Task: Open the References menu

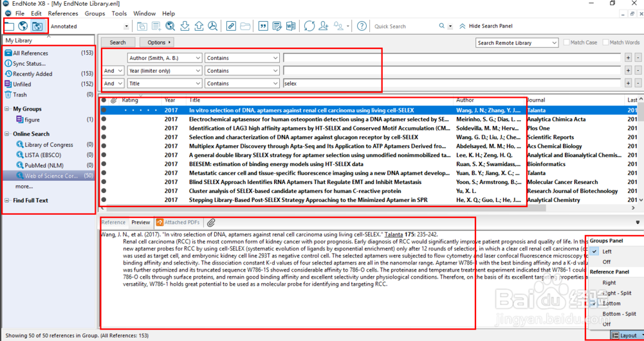Action: [x=62, y=14]
